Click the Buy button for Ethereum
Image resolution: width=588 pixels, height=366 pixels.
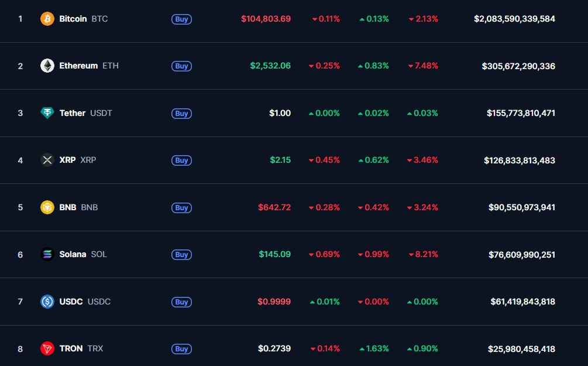tap(181, 66)
